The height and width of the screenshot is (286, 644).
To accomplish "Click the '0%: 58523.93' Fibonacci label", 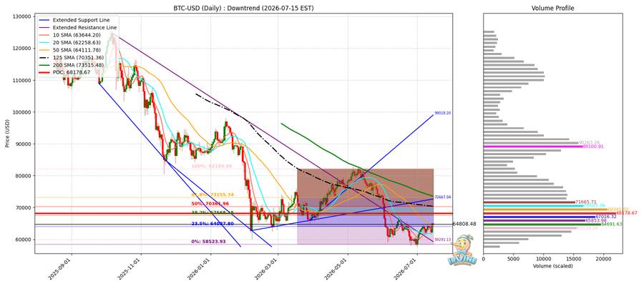I will 210,242.
